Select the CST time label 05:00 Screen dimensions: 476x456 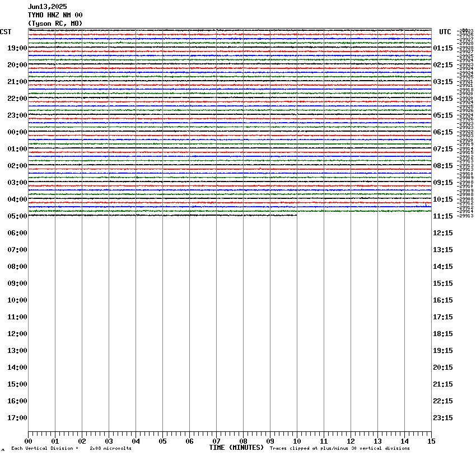pyautogui.click(x=17, y=216)
